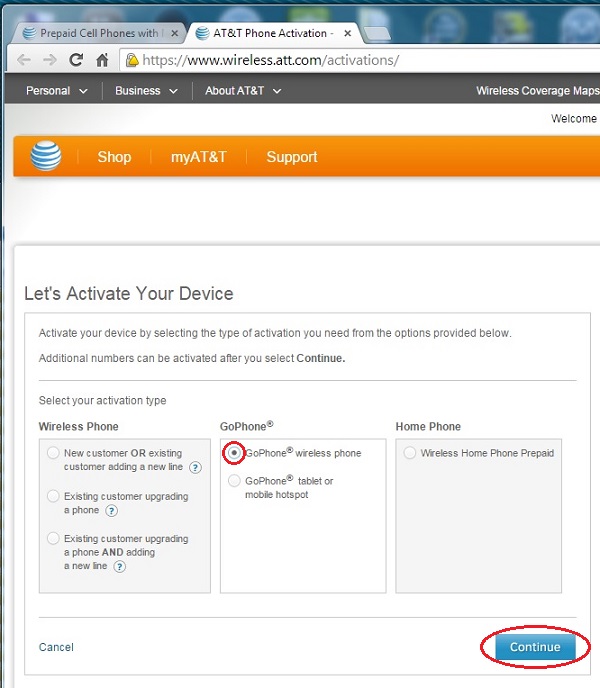600x688 pixels.
Task: Select the AT&T Phone Activation tab
Action: coord(273,33)
